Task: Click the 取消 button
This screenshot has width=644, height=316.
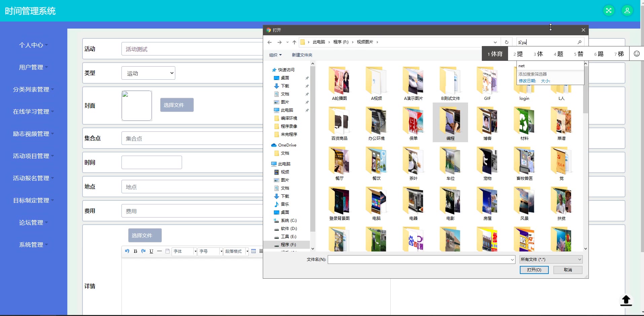Action: pos(568,270)
